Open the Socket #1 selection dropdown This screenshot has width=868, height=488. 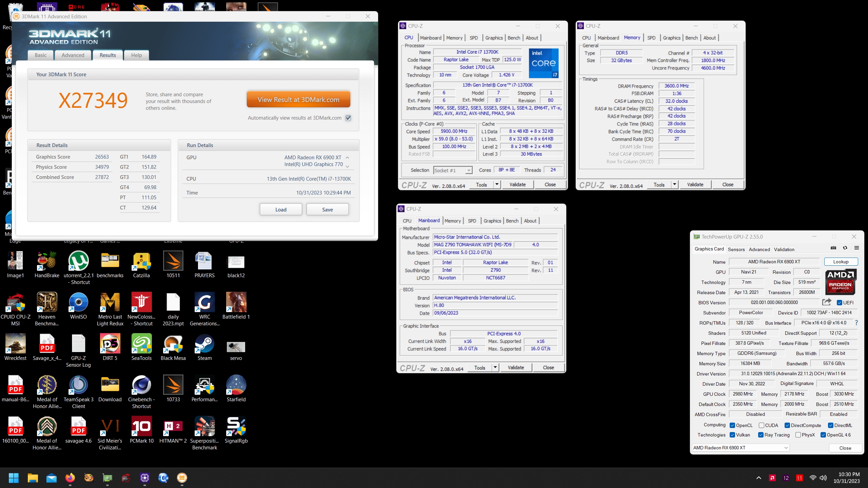coord(453,170)
